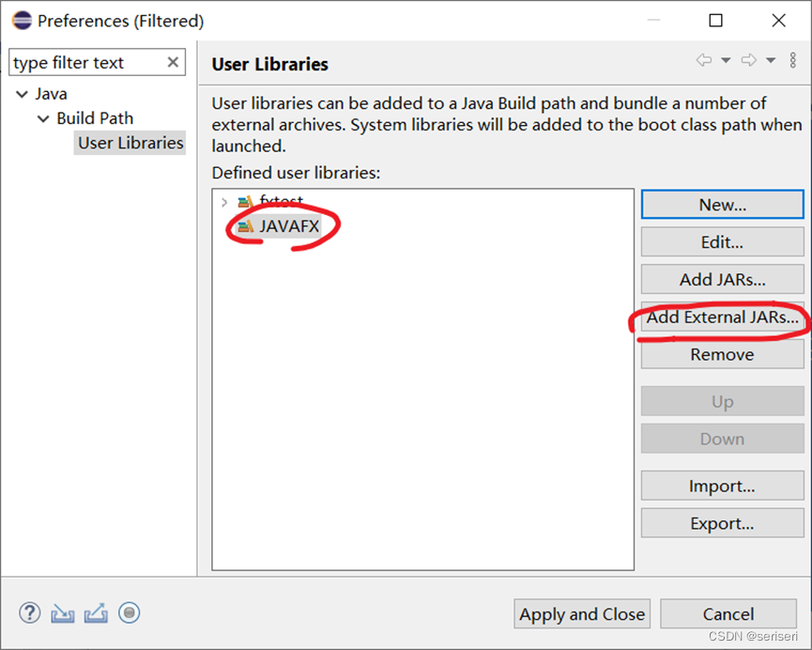812x650 pixels.
Task: Go forward with the right arrow icon
Action: click(749, 60)
